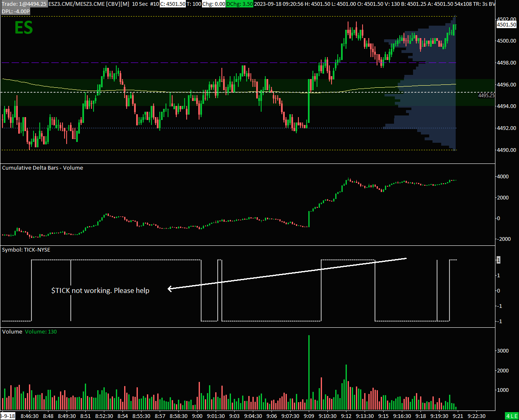Screen dimensions: 519x420
Task: Click the 8:57 time axis label
Action: tap(160, 416)
